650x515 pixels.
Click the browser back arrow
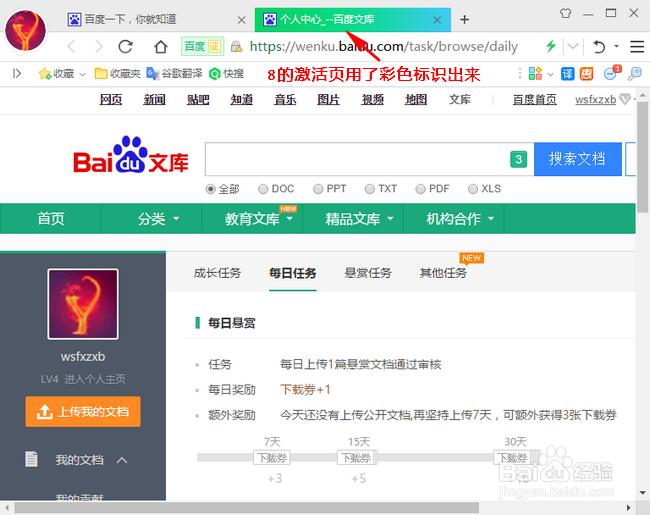point(71,46)
